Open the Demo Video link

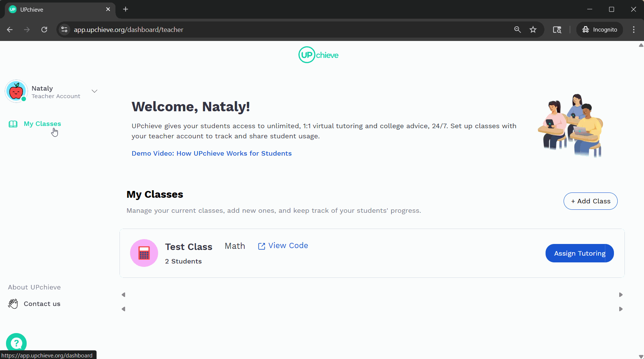click(212, 153)
